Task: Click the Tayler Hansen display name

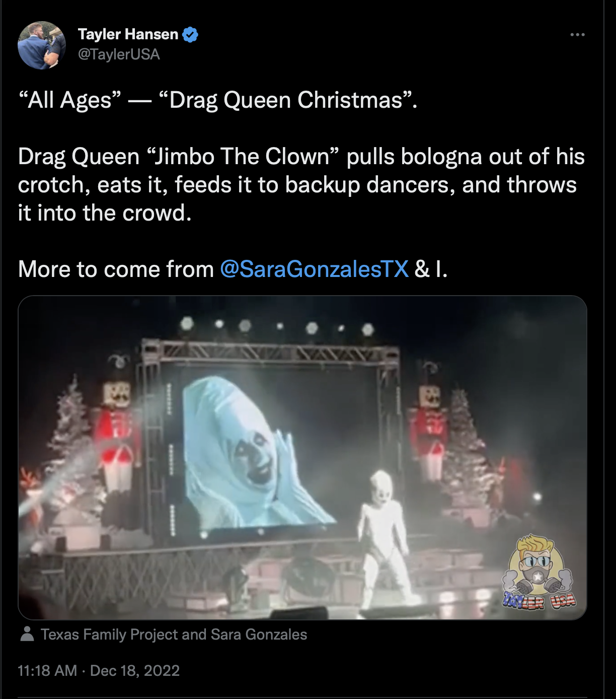Action: 128,34
